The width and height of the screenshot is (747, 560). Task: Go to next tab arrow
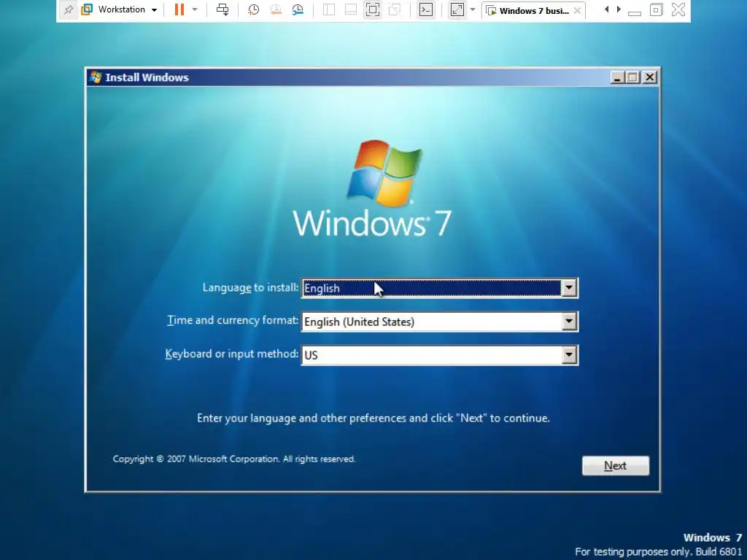619,9
